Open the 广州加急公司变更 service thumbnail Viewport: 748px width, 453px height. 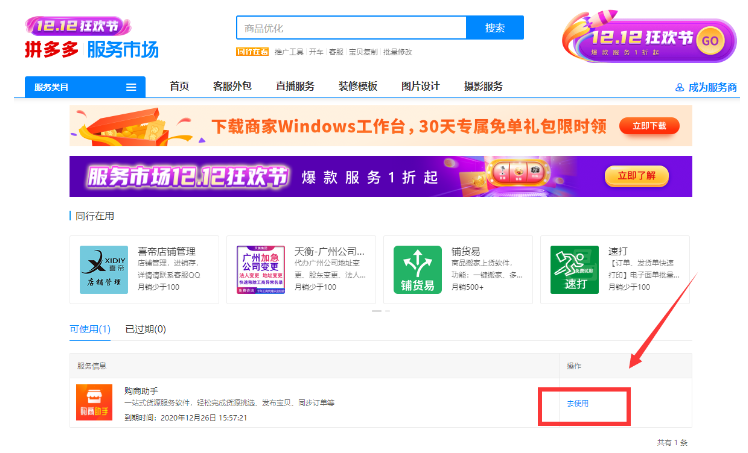[x=261, y=269]
